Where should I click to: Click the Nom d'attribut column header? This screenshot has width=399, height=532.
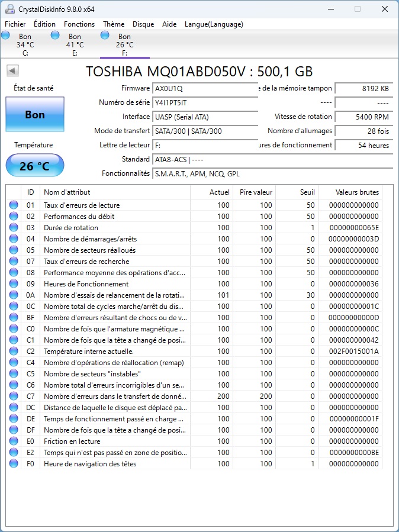[115, 192]
